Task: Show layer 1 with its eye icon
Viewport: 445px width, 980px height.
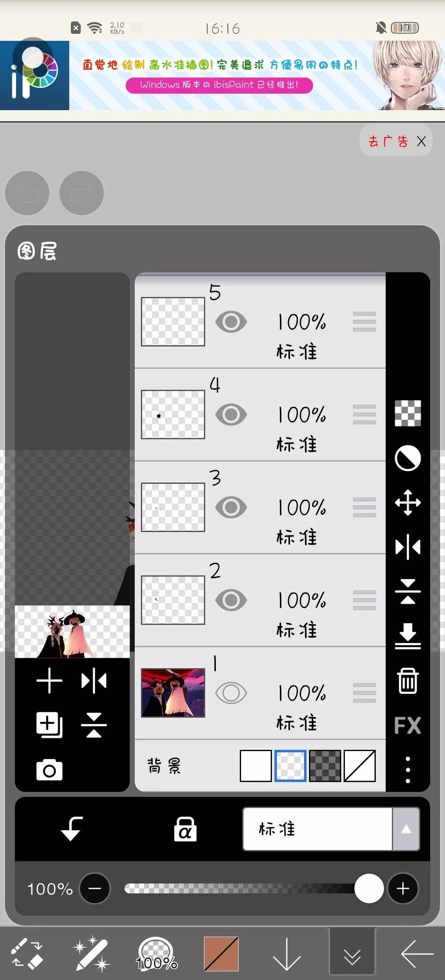Action: point(231,693)
